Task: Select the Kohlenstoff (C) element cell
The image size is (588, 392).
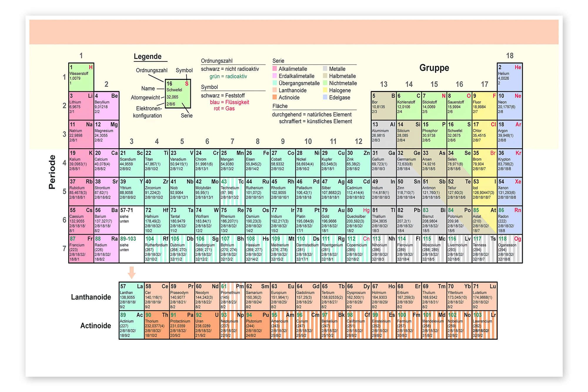Action: coord(409,106)
